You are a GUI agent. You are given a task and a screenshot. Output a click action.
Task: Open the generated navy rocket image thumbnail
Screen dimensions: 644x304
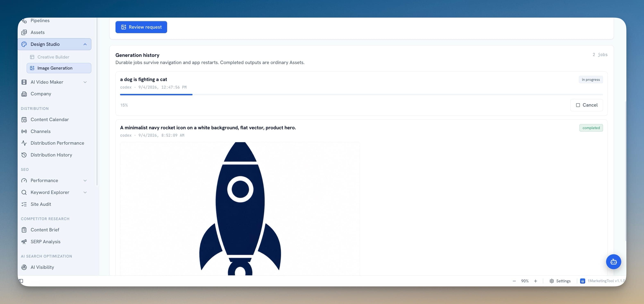(240, 209)
